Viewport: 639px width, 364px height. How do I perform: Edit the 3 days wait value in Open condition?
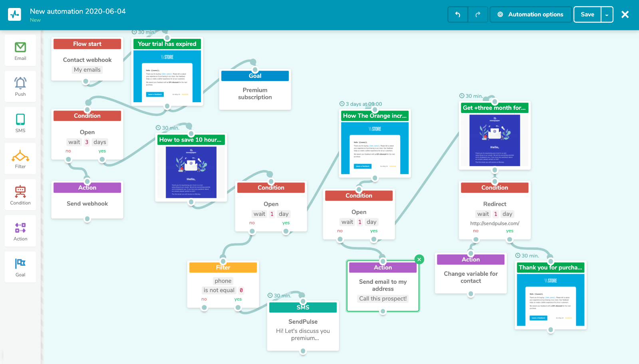pos(86,142)
